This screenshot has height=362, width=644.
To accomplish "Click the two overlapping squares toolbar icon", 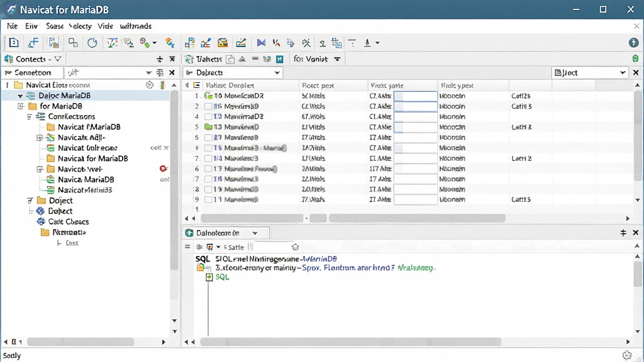I will click(x=73, y=43).
